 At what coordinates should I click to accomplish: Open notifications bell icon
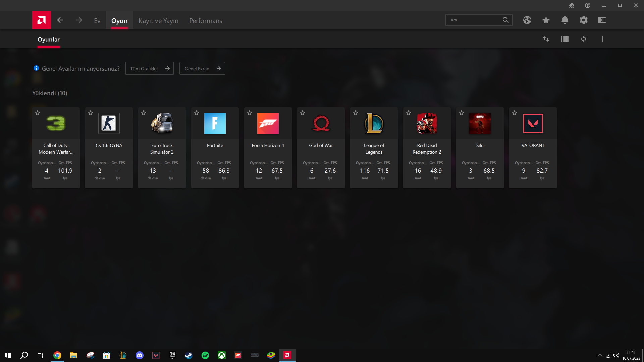pos(565,20)
